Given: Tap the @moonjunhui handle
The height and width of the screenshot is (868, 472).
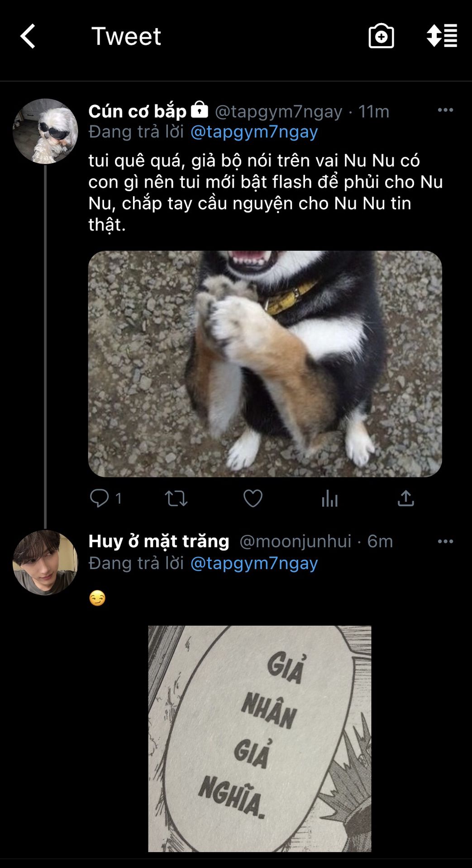Looking at the screenshot, I should [x=295, y=541].
